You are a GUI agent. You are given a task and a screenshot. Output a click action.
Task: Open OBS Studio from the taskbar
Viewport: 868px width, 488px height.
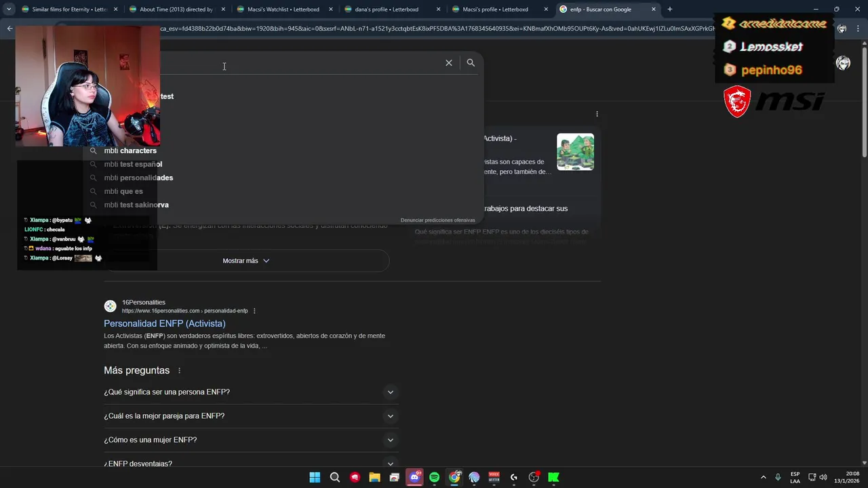tap(534, 477)
